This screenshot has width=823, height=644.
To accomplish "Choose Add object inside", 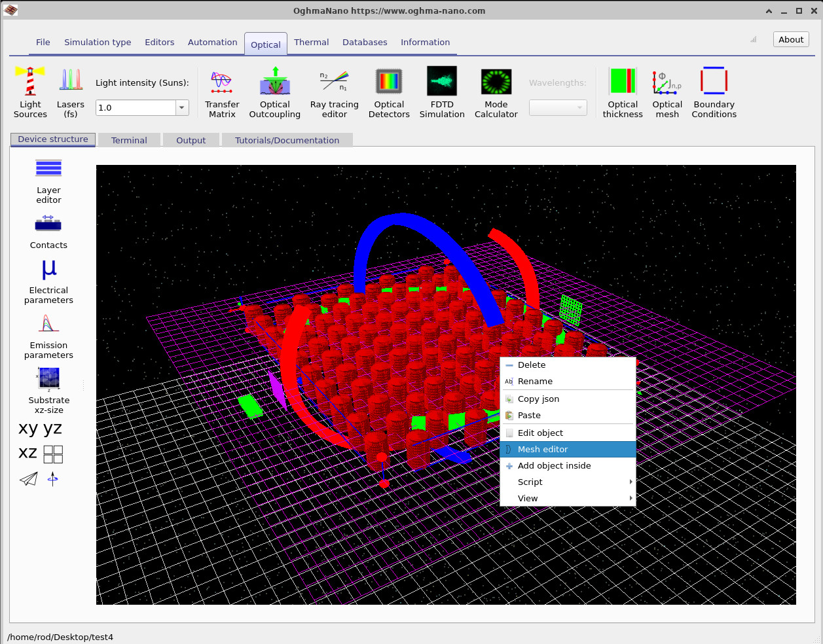I will [x=568, y=466].
